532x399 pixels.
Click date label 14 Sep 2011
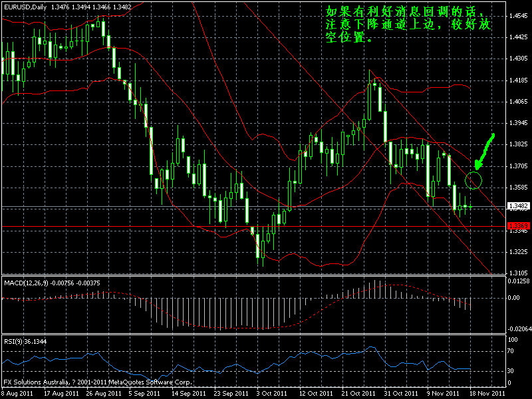189,394
